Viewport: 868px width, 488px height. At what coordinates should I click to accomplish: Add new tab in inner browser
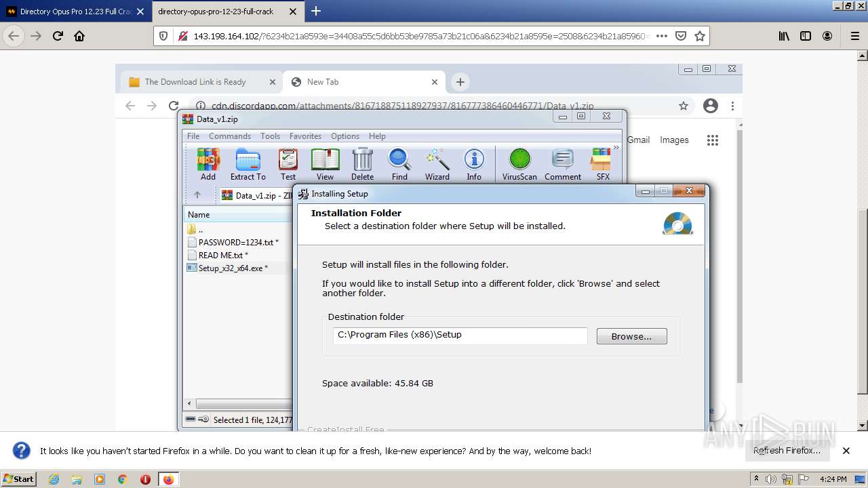click(x=460, y=82)
